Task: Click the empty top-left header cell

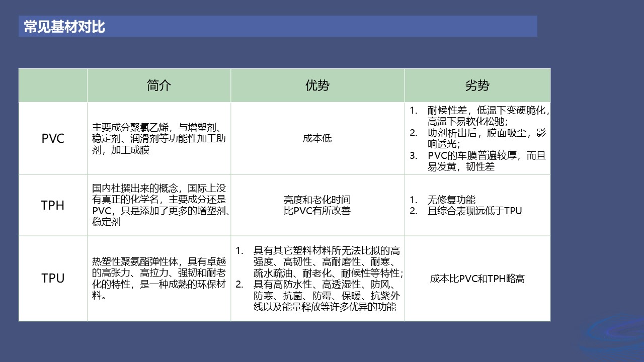Action: pos(53,85)
